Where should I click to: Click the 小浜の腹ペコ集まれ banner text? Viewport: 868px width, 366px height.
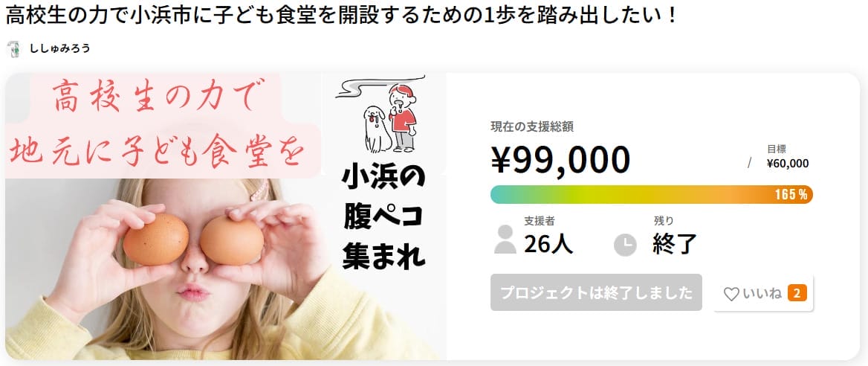[x=383, y=219]
